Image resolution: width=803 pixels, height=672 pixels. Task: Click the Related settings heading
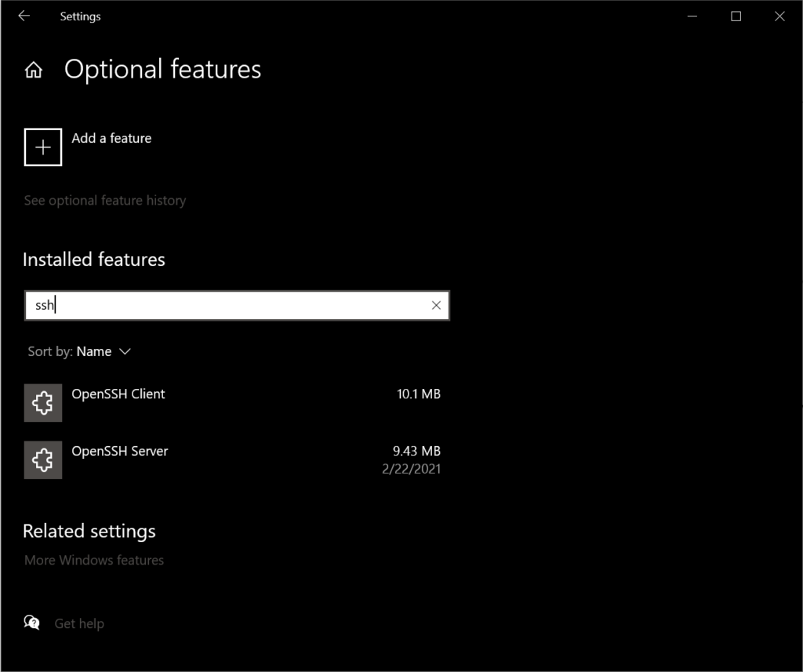coord(89,531)
